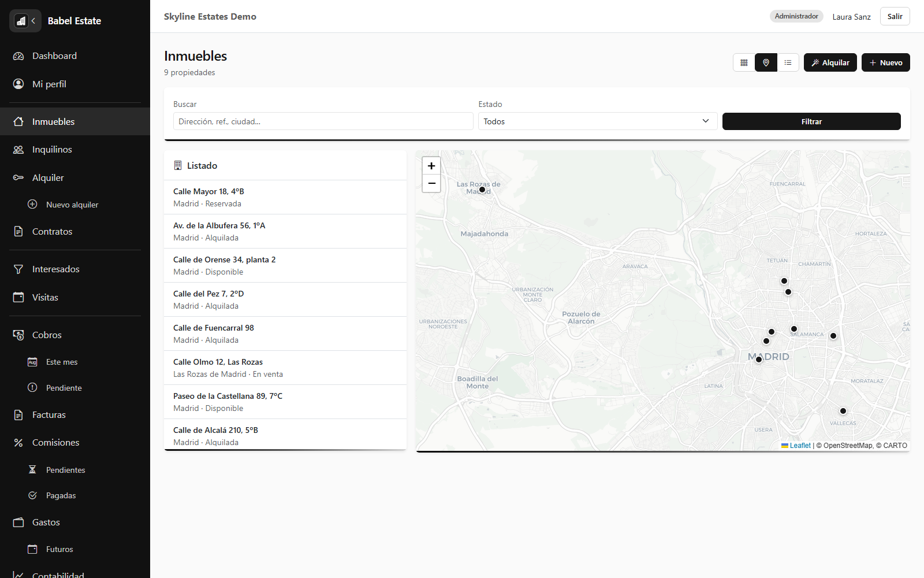
Task: Switch to grid view
Action: pyautogui.click(x=744, y=62)
